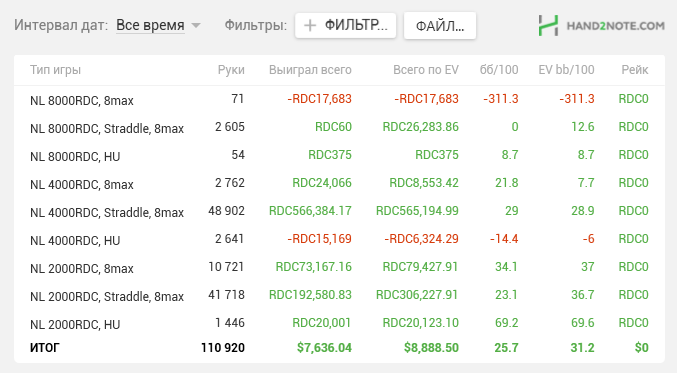Sort by 'Выиграл всего' column header
The height and width of the screenshot is (373, 677).
(310, 70)
